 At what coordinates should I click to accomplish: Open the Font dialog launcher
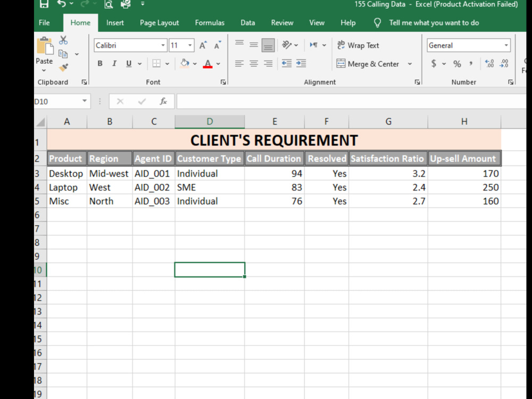pyautogui.click(x=223, y=82)
